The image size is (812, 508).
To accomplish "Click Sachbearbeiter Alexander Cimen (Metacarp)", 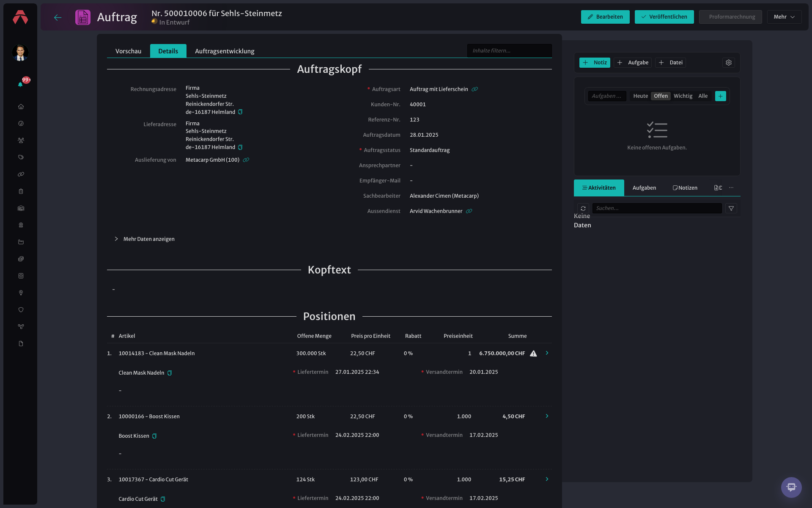I will click(444, 196).
